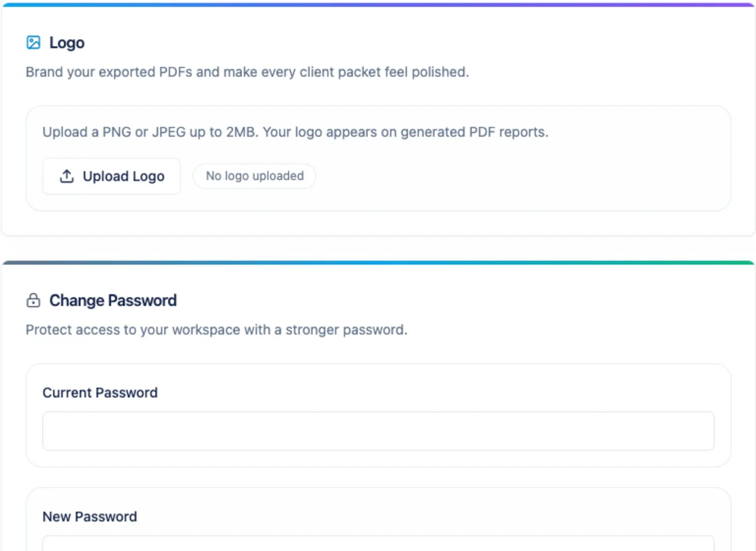The height and width of the screenshot is (551, 756).
Task: Click the Logo section heading
Action: click(66, 42)
